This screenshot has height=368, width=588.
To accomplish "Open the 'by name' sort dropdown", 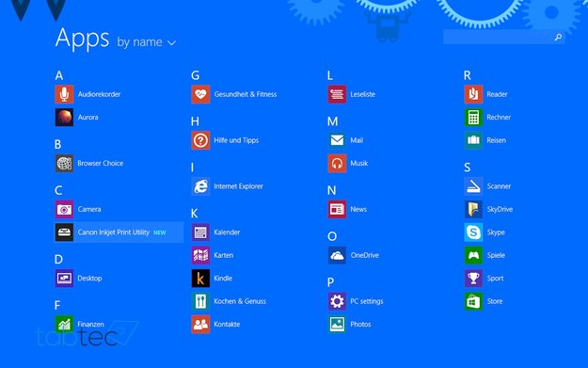I will click(146, 42).
